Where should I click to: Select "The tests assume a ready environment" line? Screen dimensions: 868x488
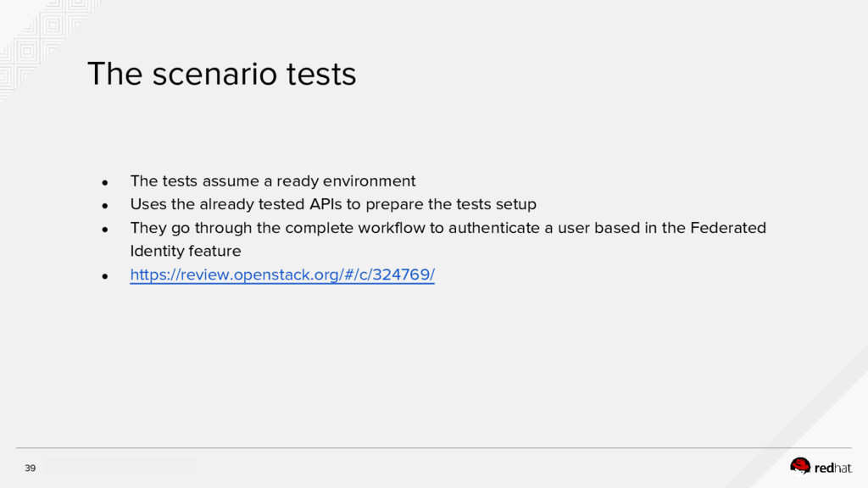(272, 181)
